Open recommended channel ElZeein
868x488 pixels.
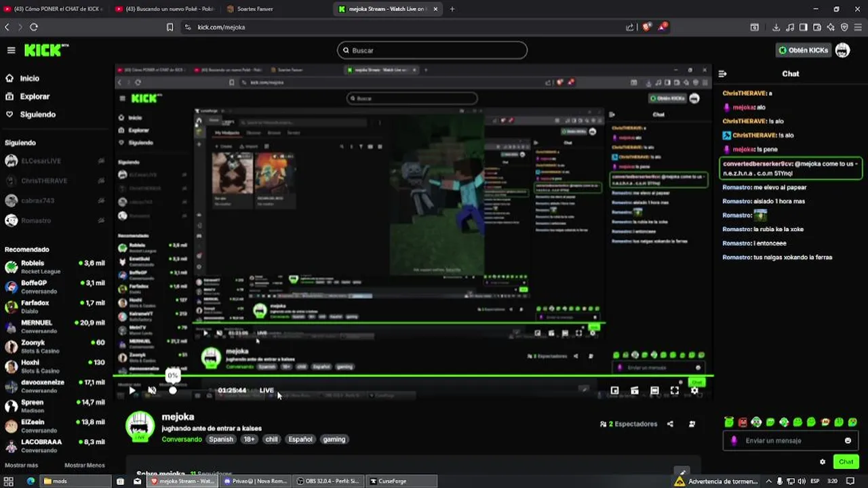(x=54, y=426)
